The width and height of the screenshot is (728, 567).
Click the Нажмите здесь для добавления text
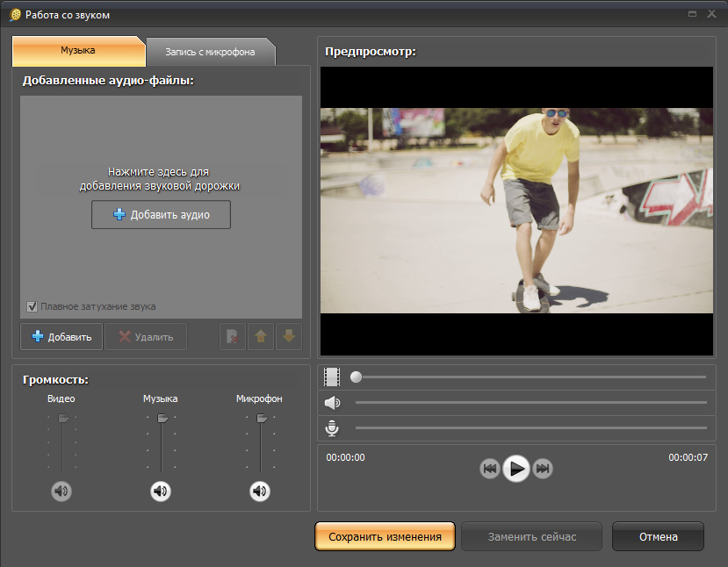[x=159, y=179]
